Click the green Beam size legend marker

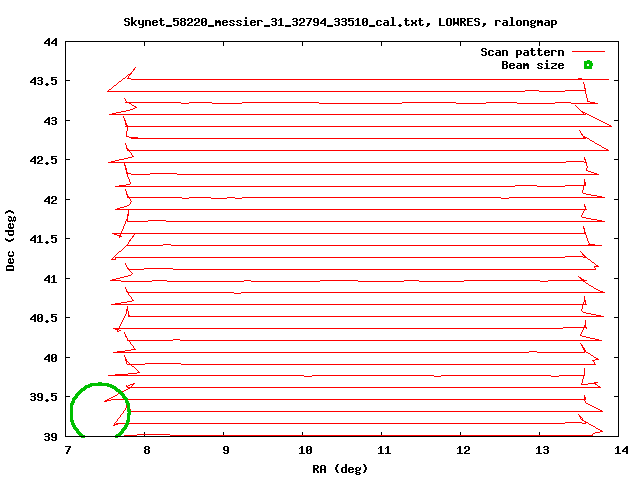[x=588, y=65]
